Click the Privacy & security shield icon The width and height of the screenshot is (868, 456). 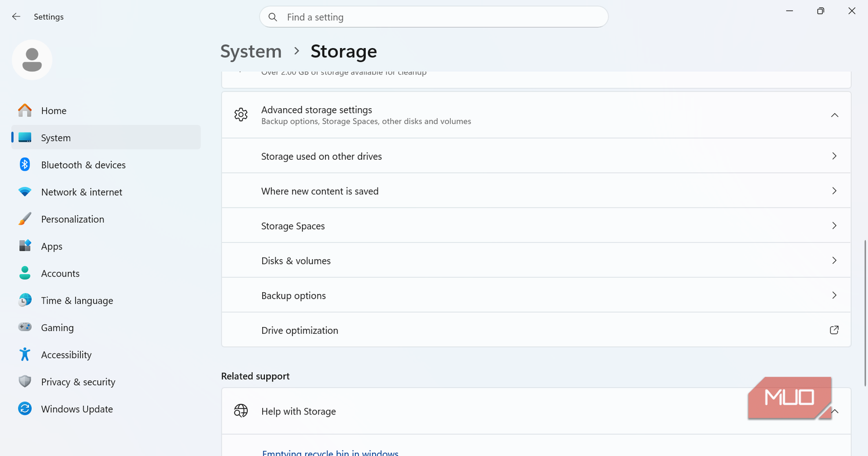click(25, 382)
